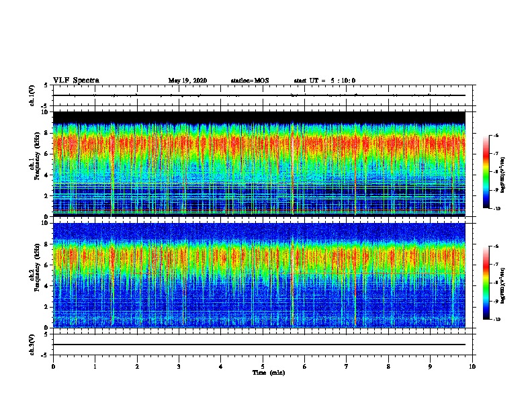Viewport: 532px width, 411px height.
Task: Click the 'ch.1(V)' axis label
Action: coord(32,95)
